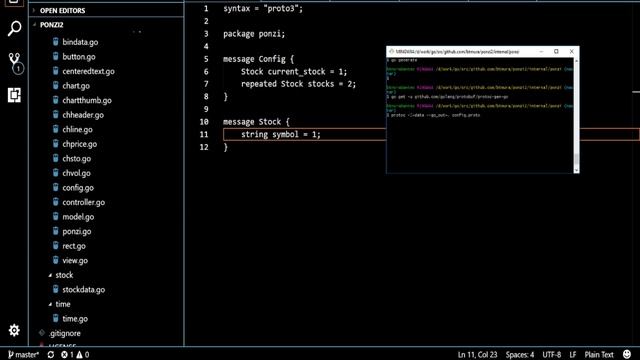Synchronize changes via status bar sync icon
This screenshot has height=360, width=640.
coord(51,355)
